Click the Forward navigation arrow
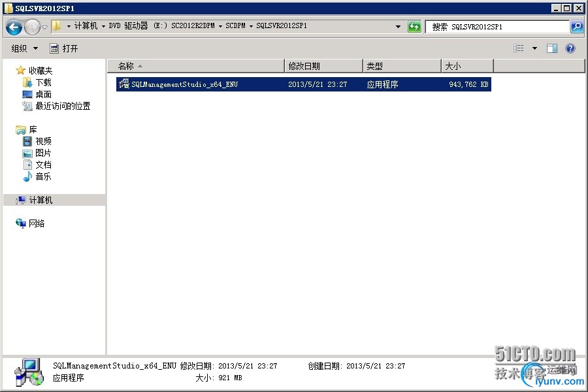Image resolution: width=588 pixels, height=392 pixels. click(x=32, y=27)
